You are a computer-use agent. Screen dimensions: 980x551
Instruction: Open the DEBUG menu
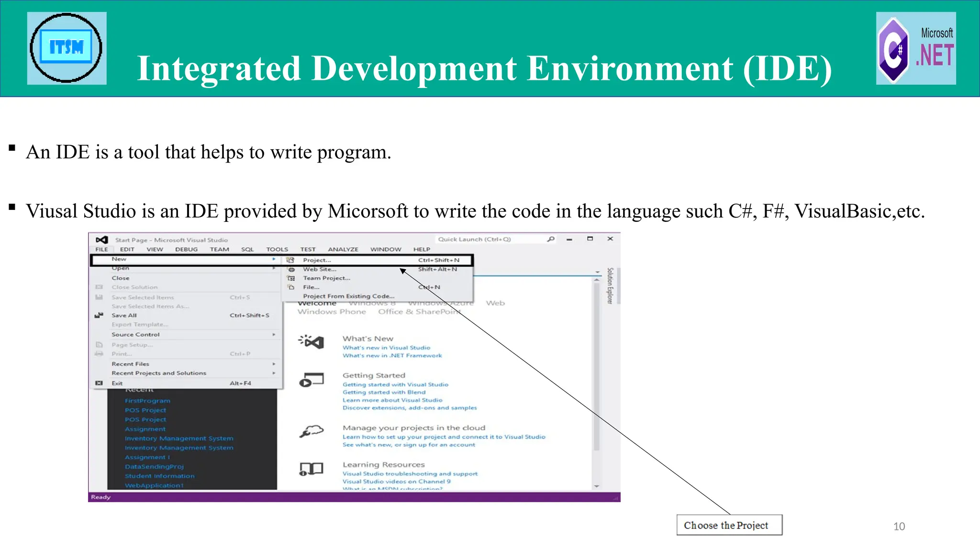pos(186,249)
